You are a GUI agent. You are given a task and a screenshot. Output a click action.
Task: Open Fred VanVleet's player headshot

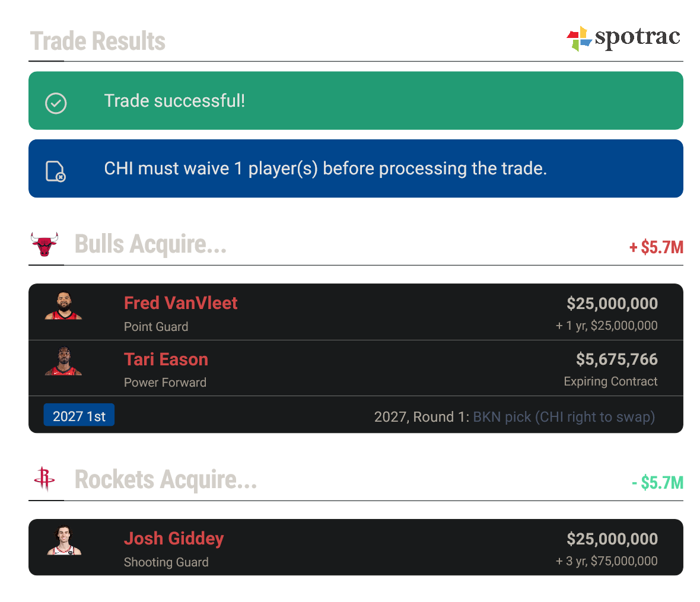point(63,307)
